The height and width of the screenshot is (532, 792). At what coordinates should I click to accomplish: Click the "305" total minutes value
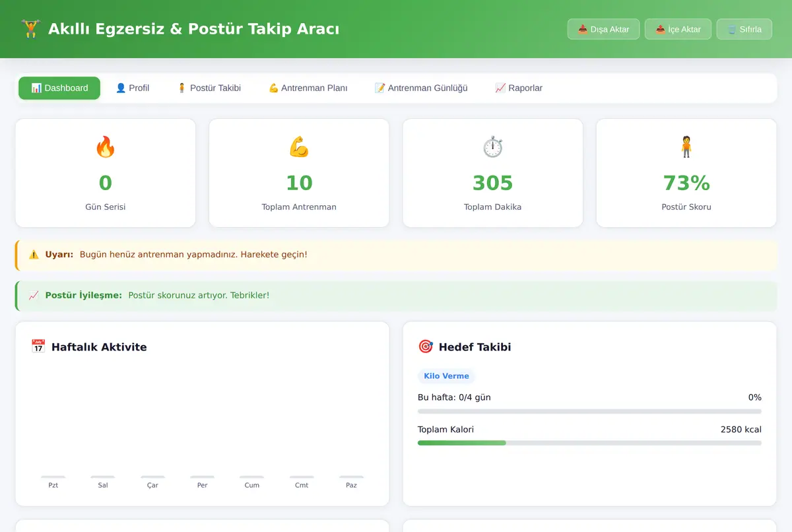coord(493,183)
